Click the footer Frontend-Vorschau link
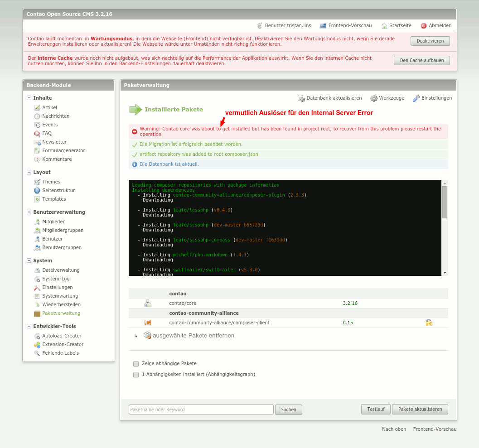Viewport: 479px width, 448px height. pos(435,429)
